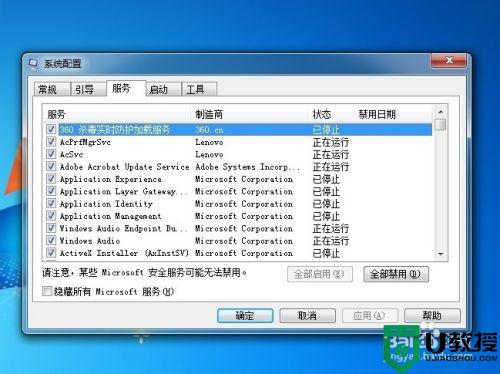Click 正在运行 status in Windows Audio row

pos(330,241)
